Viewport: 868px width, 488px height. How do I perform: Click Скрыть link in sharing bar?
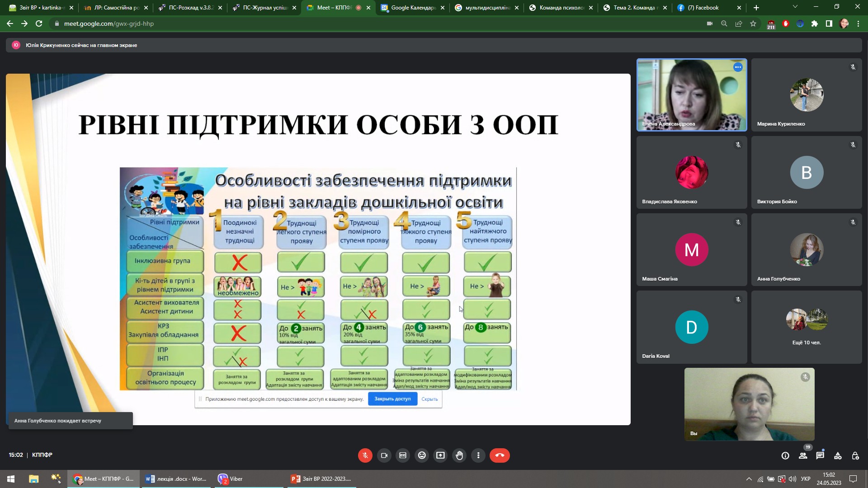pos(429,399)
